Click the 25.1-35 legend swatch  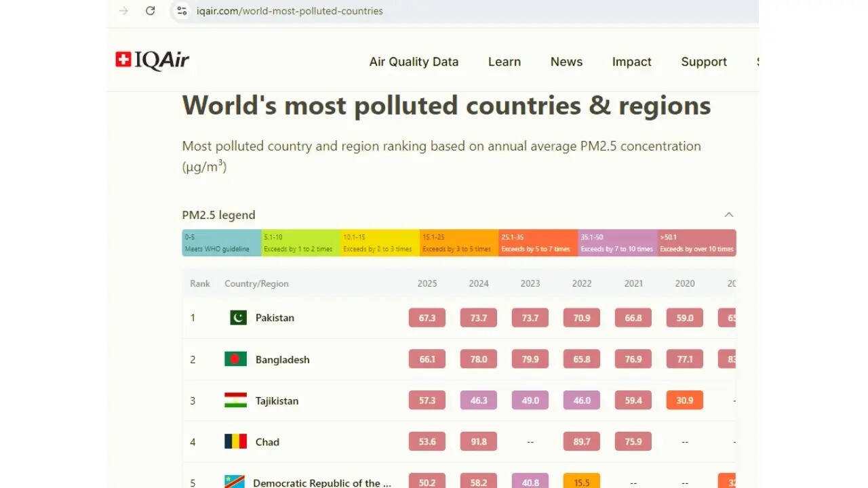coord(538,243)
